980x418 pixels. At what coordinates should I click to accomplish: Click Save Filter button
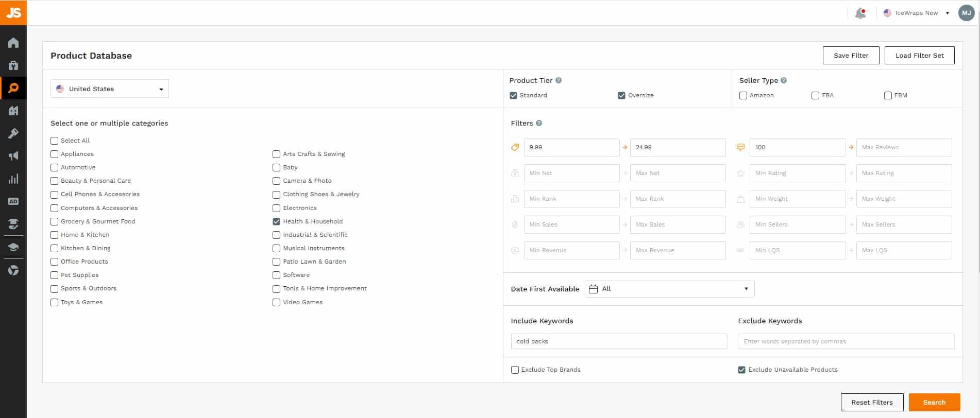(851, 55)
